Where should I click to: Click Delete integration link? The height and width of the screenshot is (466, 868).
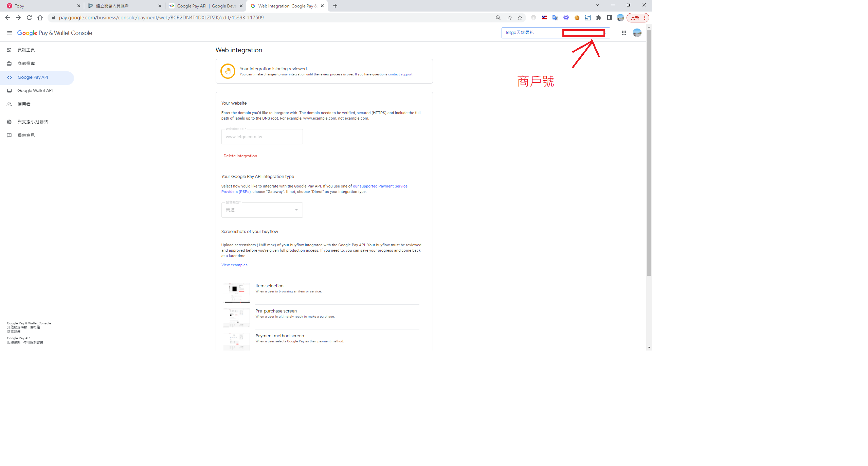240,156
